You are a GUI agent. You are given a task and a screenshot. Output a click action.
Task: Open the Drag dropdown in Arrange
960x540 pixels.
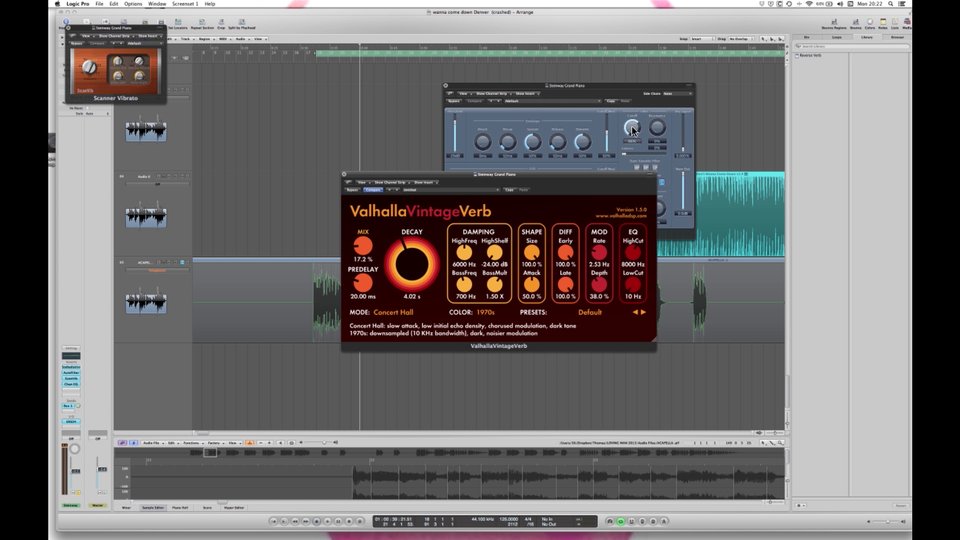click(740, 39)
